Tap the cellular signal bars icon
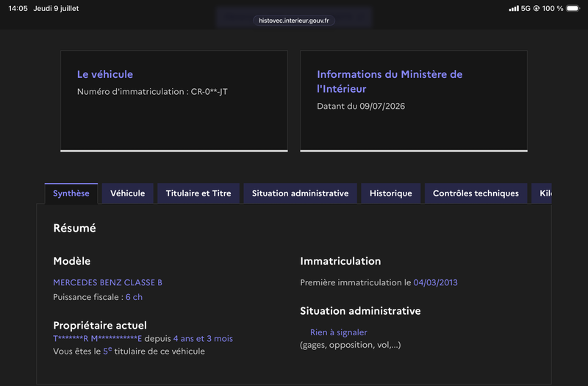This screenshot has width=588, height=386. tap(514, 8)
